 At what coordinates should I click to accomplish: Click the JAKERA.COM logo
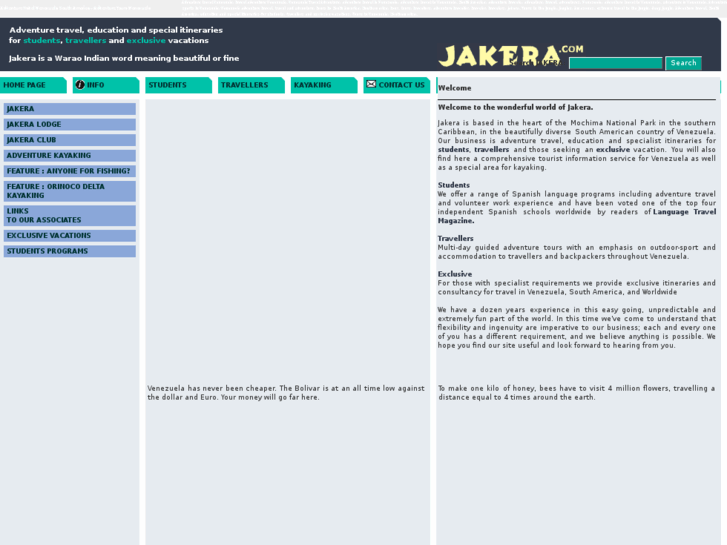[x=511, y=56]
